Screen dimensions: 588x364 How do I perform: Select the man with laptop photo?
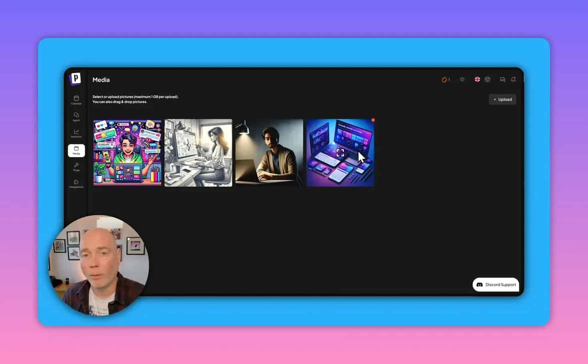[x=269, y=153]
